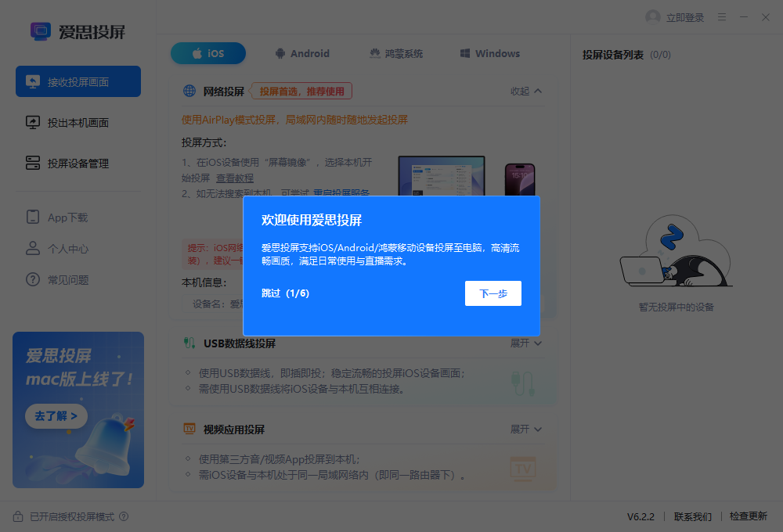Open 投屏设备管理 in the sidebar

[x=78, y=164]
